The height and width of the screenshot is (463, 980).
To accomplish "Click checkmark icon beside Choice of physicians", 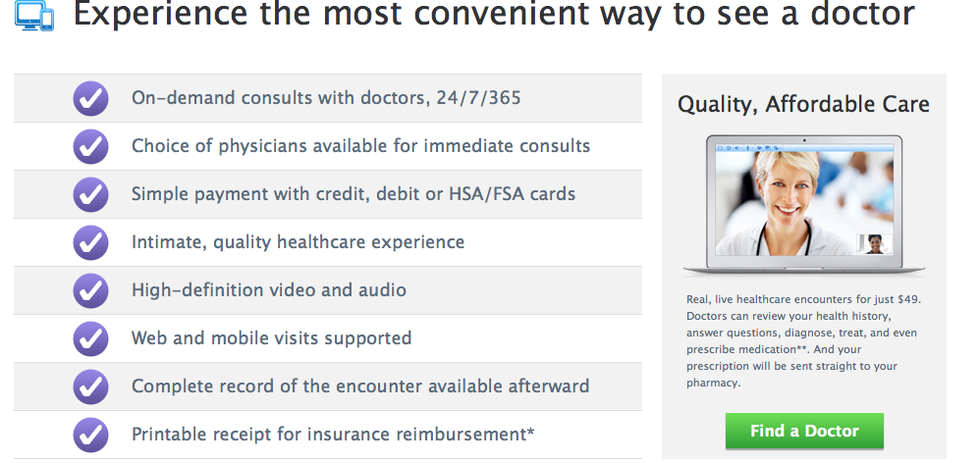I will (90, 146).
